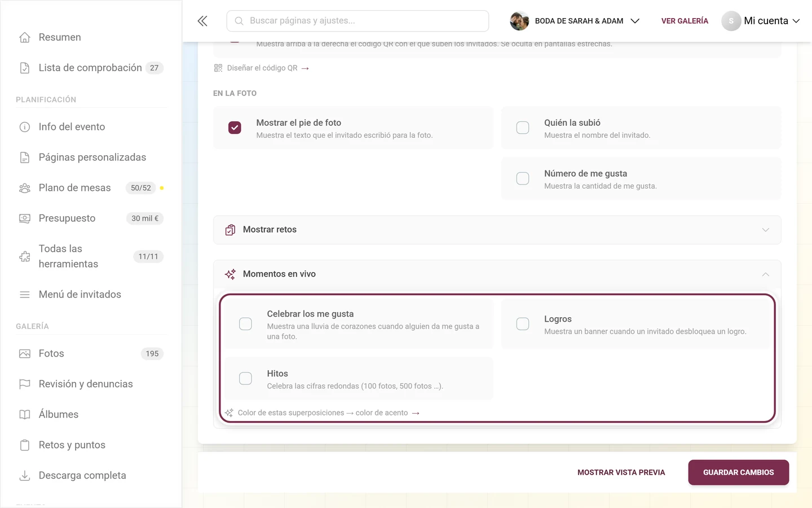Click the image icon beside Fotos
The image size is (812, 508).
coord(25,354)
